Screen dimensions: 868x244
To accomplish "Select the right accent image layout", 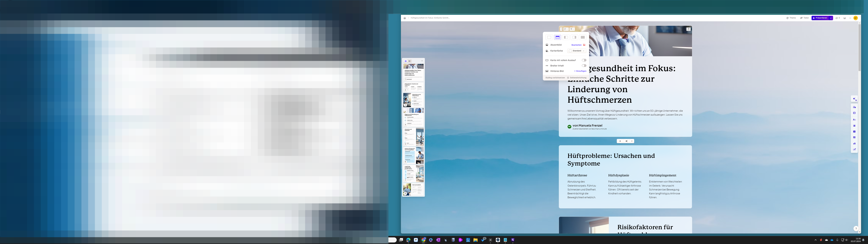I will (574, 37).
